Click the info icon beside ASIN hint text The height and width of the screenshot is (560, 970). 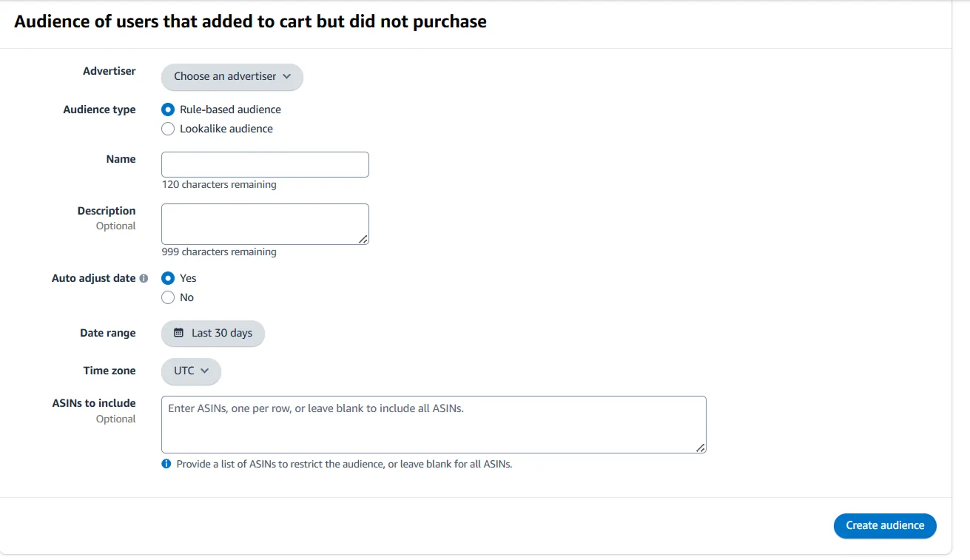coord(166,465)
